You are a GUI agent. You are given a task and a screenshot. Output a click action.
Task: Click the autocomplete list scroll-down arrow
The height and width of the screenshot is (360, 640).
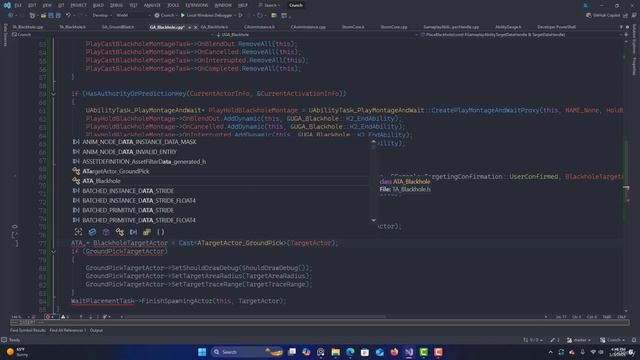[x=373, y=220]
